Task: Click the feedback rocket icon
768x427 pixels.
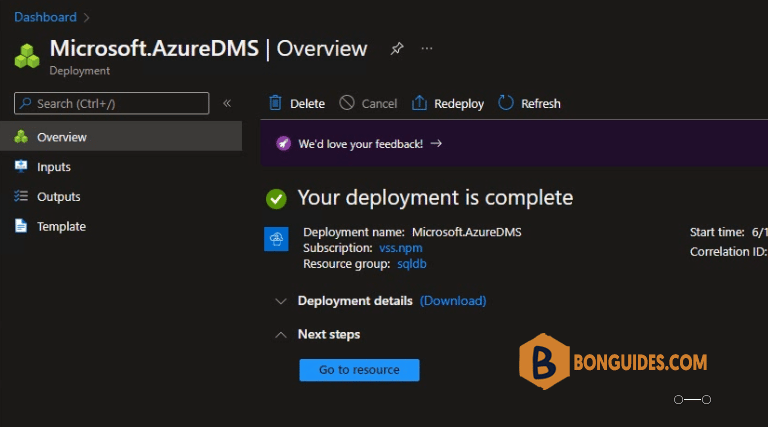Action: (x=283, y=143)
